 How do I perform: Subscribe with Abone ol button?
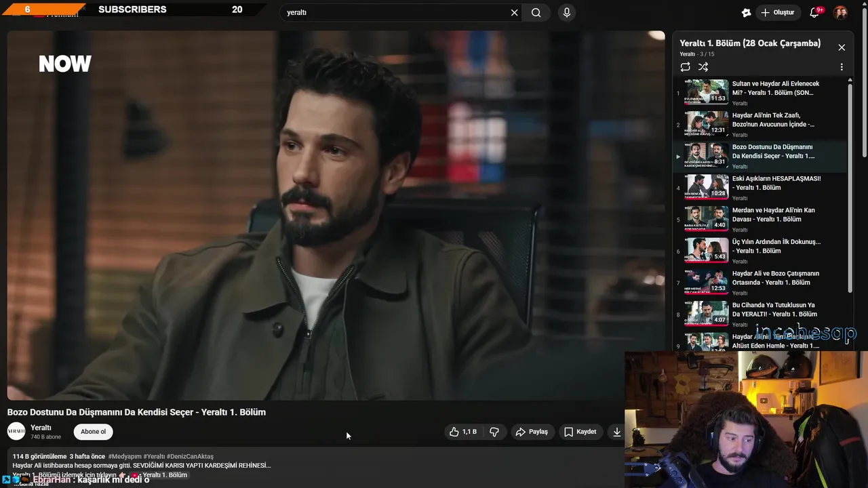[x=94, y=432]
